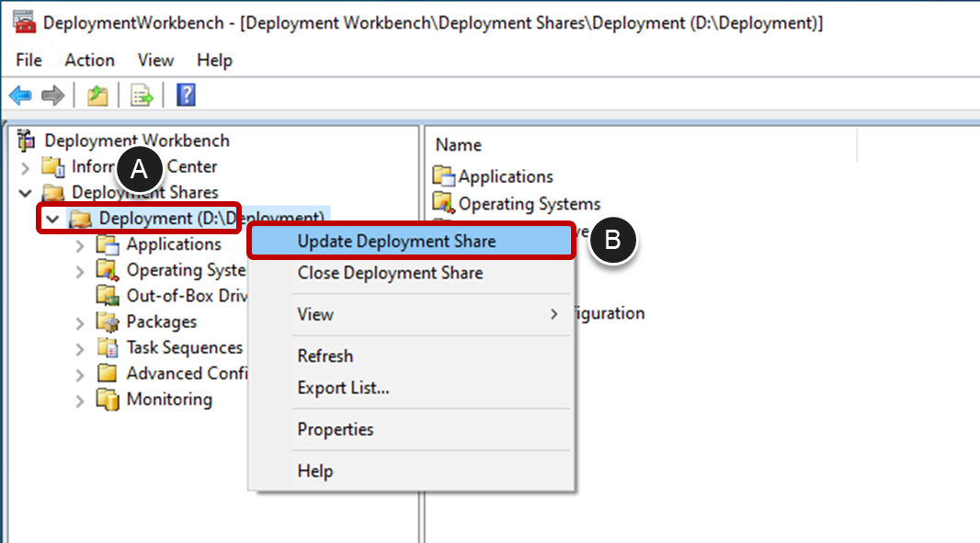Open Applications folder in the right pane
This screenshot has height=543, width=980.
click(x=505, y=176)
